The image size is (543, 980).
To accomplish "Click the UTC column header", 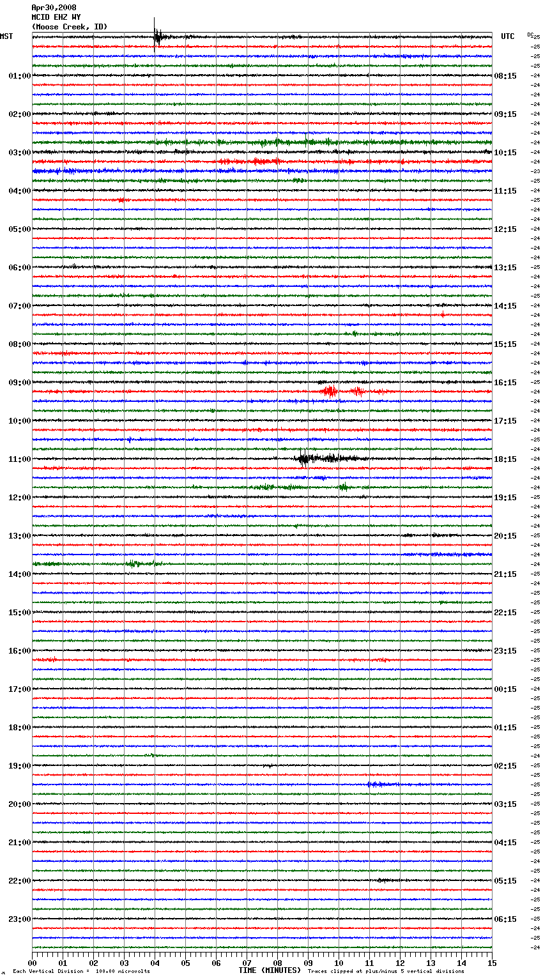I will (508, 36).
